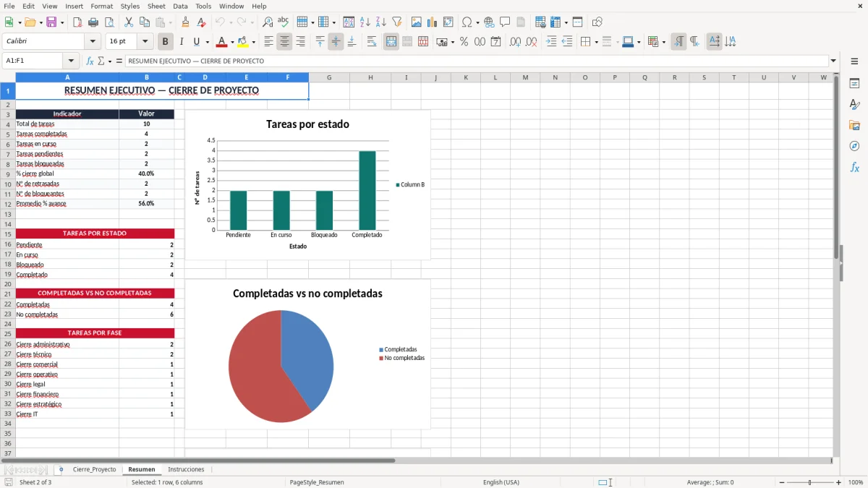Image resolution: width=868 pixels, height=488 pixels.
Task: Click the Add Decimal Place icon
Action: (515, 42)
